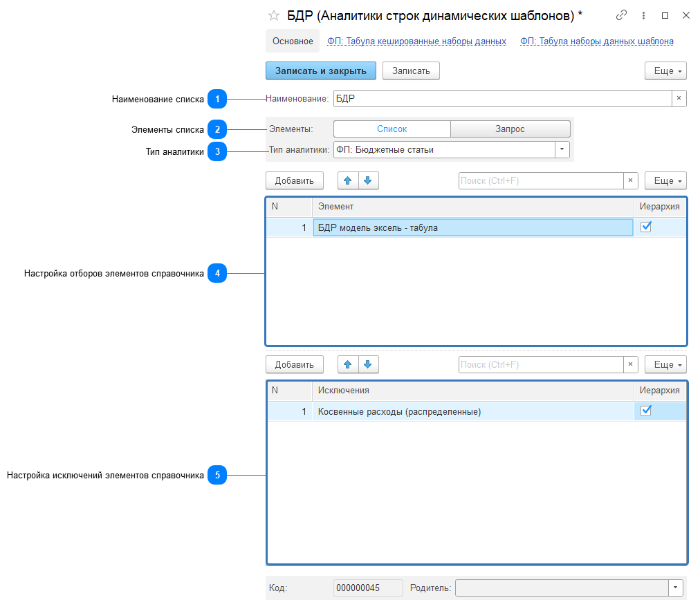Switch Элементы mode to Список
700x609 pixels.
(392, 129)
